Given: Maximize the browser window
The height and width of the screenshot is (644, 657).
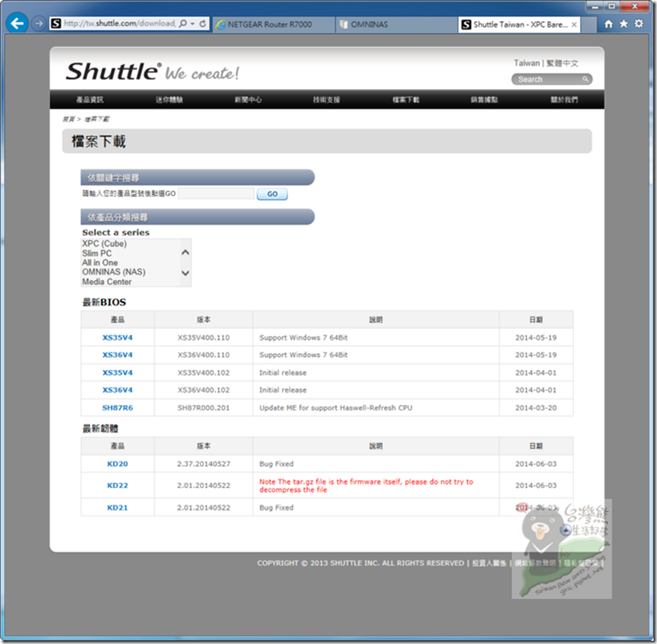Looking at the screenshot, I should [612, 7].
